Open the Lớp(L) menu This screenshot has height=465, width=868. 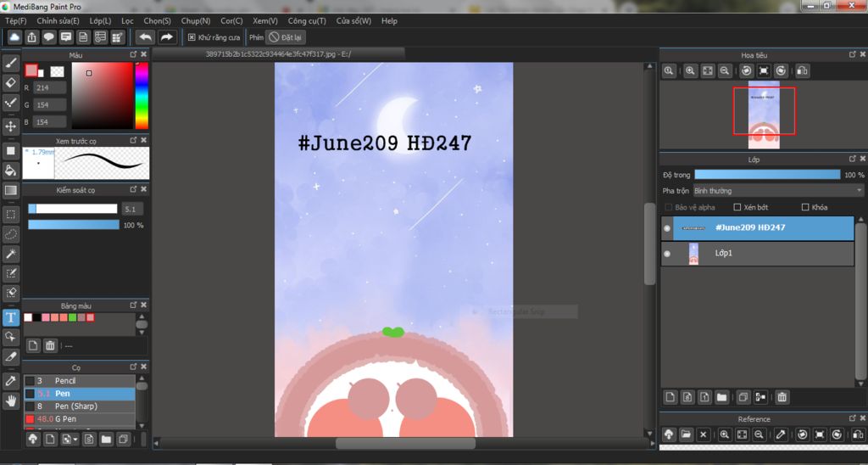click(100, 21)
